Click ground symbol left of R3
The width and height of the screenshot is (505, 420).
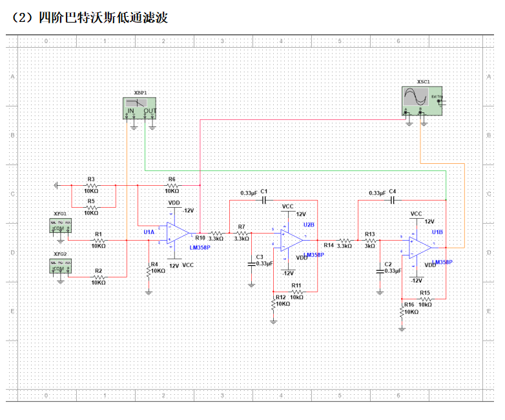click(57, 185)
